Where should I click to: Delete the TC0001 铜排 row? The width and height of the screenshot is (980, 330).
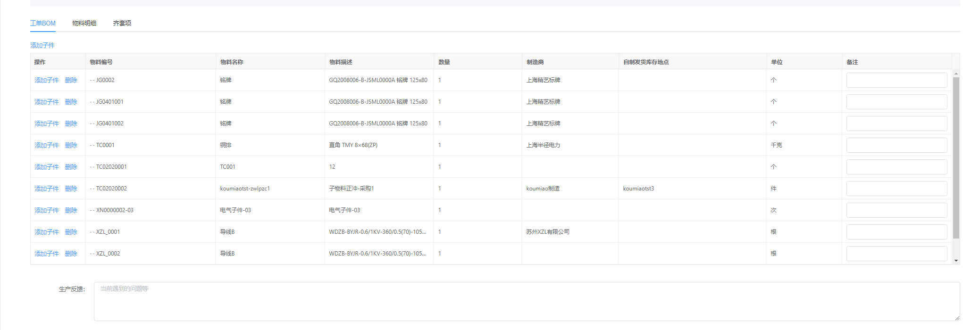(x=71, y=145)
